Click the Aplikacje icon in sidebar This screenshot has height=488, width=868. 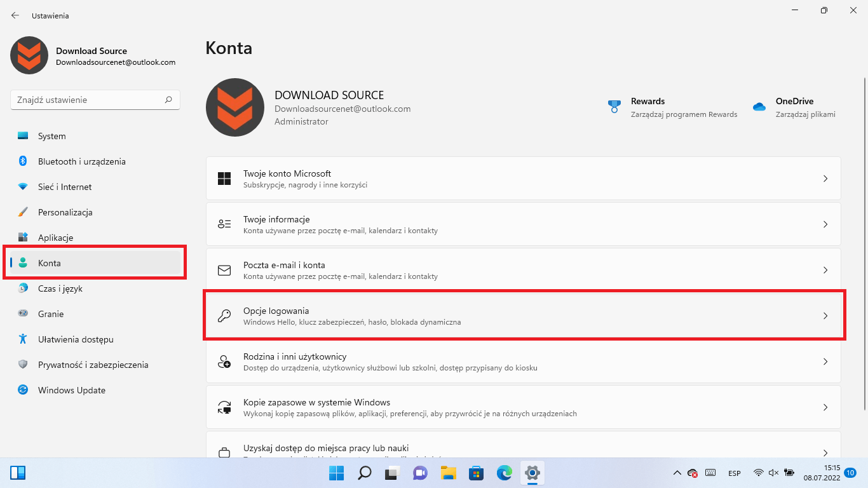(23, 238)
